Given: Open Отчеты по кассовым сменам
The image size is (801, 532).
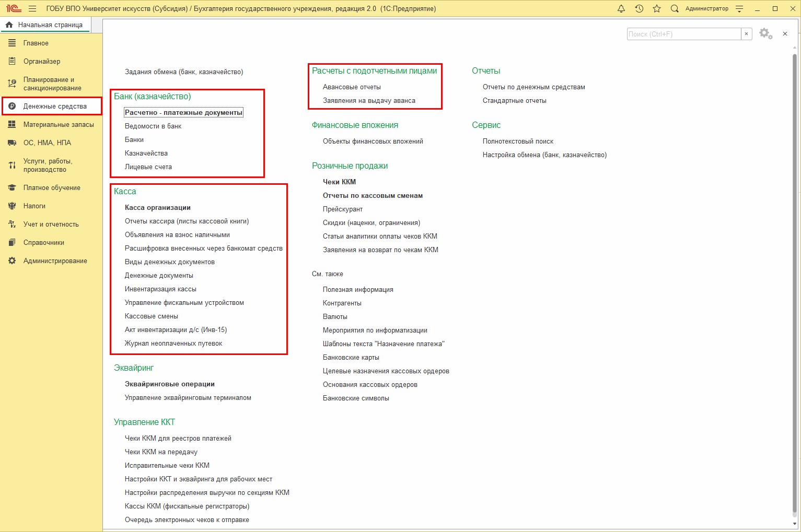Looking at the screenshot, I should 373,195.
